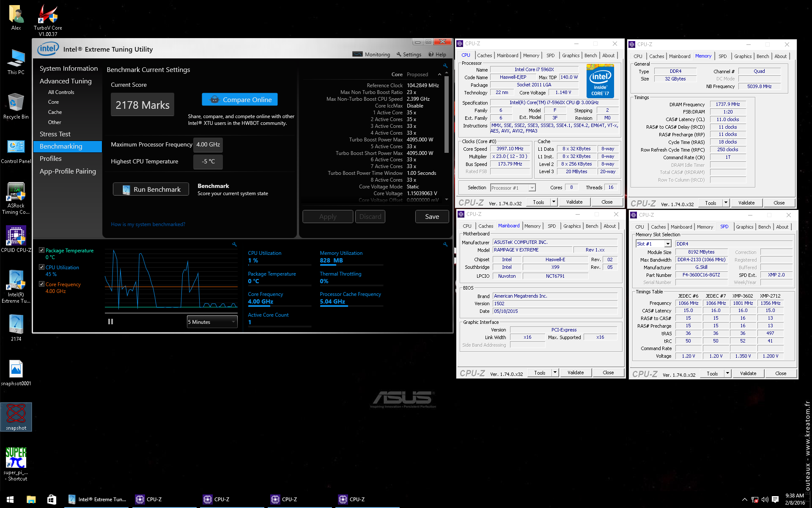Toggle Core Frequency checkbox
The image size is (812, 508).
click(41, 284)
